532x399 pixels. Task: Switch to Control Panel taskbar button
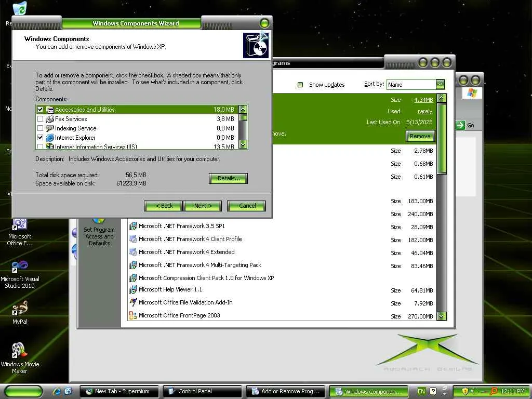point(202,392)
